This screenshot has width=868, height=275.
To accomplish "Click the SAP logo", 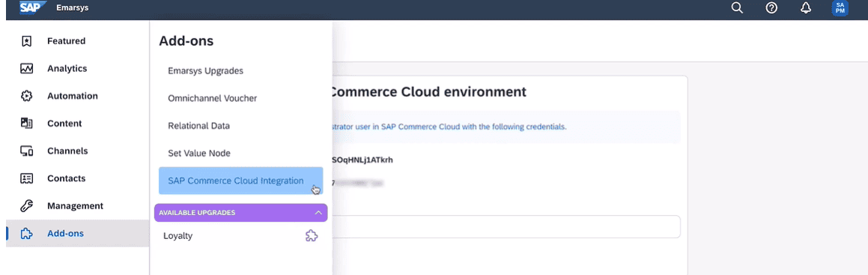I will pyautogui.click(x=33, y=7).
